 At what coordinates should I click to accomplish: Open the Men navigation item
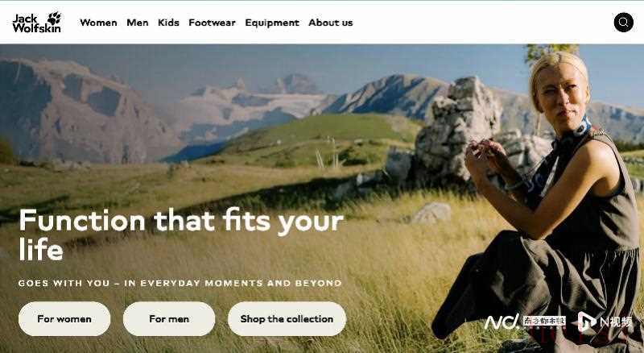tap(137, 23)
